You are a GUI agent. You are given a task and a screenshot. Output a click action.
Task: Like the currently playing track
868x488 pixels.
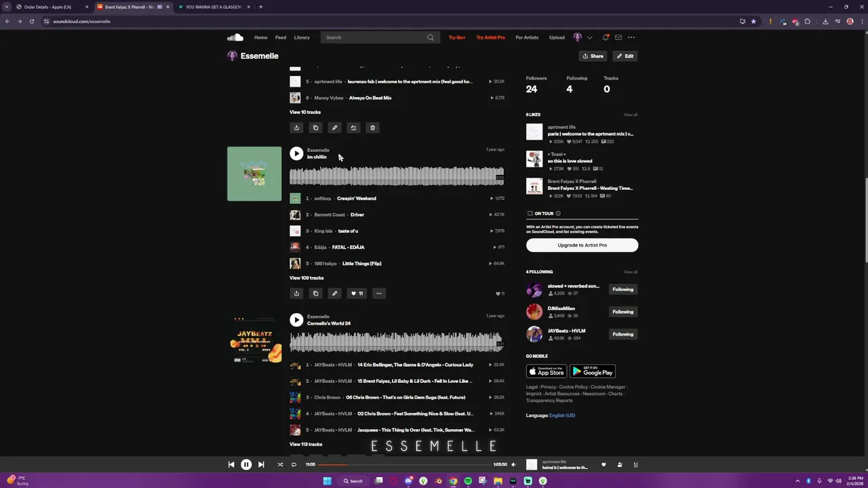pyautogui.click(x=604, y=464)
